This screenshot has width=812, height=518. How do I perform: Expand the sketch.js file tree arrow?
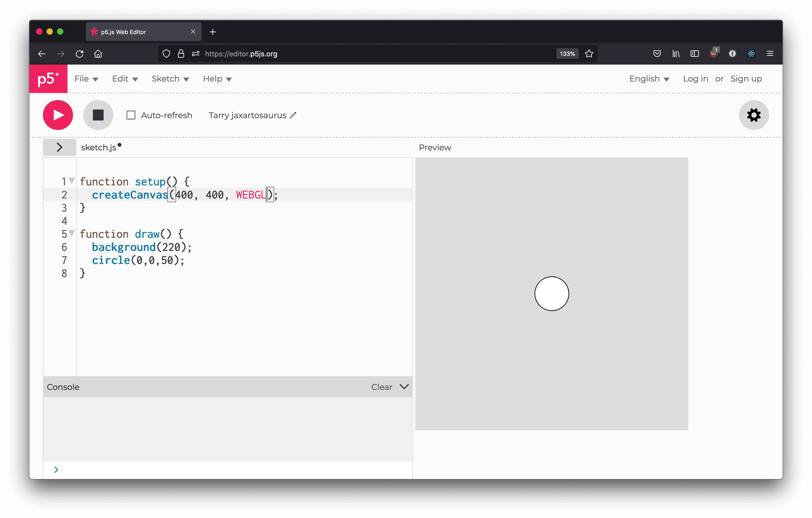(59, 147)
